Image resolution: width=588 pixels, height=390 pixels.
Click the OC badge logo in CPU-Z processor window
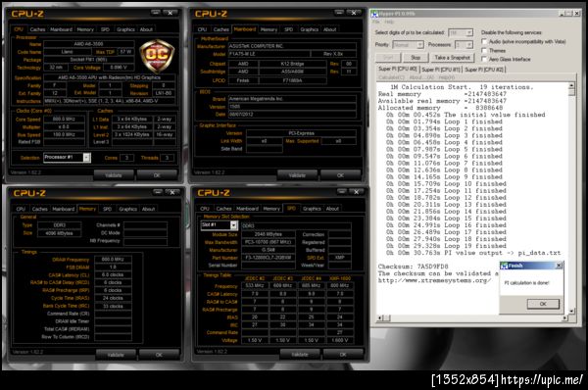(x=157, y=56)
